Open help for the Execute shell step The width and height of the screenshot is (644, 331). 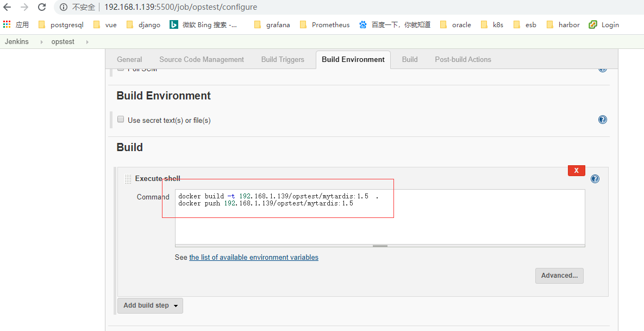pyautogui.click(x=595, y=179)
